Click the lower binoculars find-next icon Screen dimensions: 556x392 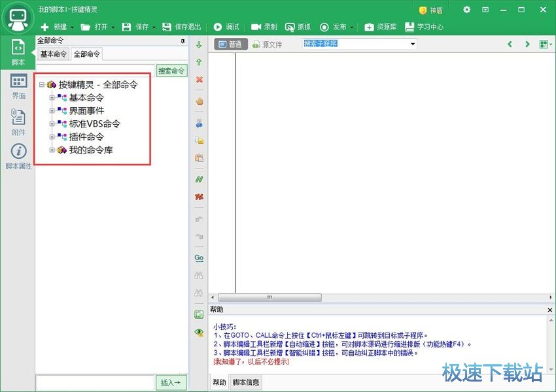click(x=200, y=293)
